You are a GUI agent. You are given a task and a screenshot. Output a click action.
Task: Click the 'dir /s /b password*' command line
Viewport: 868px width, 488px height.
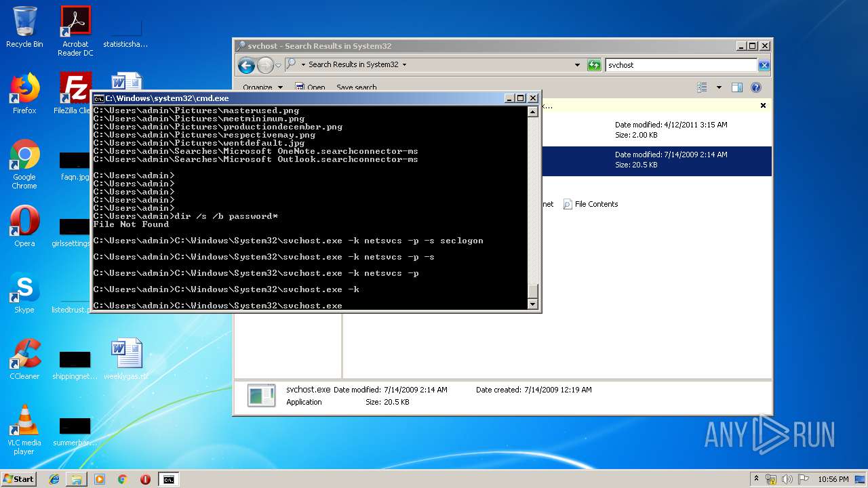(x=186, y=216)
